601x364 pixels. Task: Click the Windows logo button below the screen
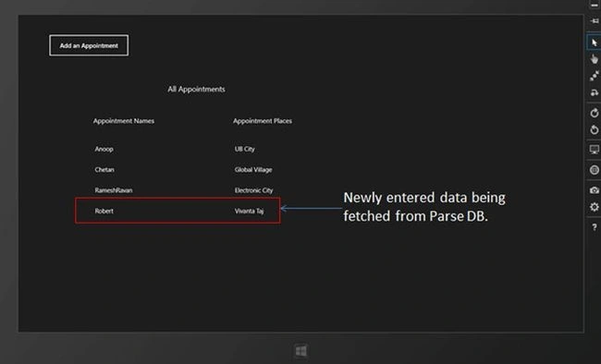click(x=300, y=350)
